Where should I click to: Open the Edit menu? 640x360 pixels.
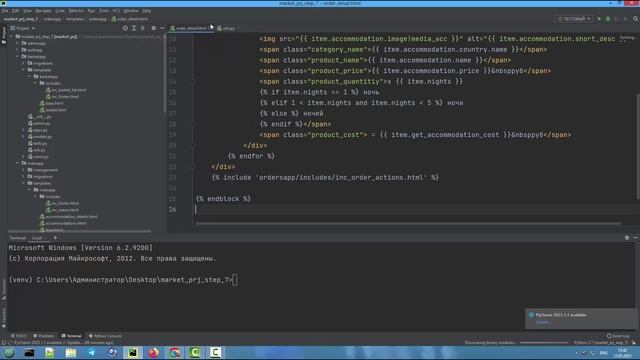pyautogui.click(x=16, y=11)
